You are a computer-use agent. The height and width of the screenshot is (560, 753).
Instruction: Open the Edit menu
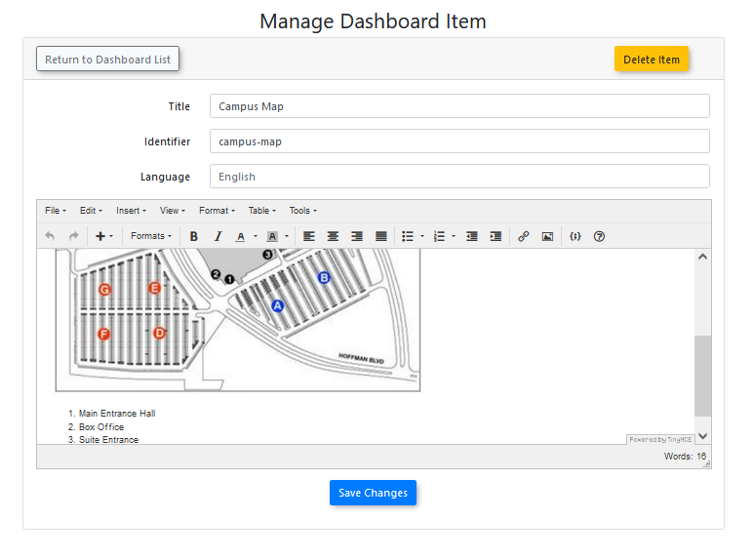coord(91,211)
